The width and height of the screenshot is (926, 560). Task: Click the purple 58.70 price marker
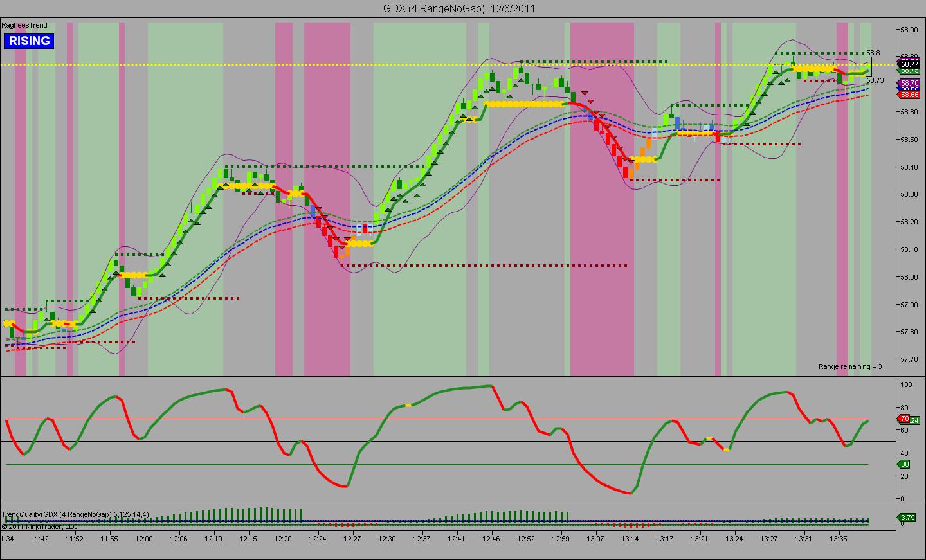[x=909, y=84]
